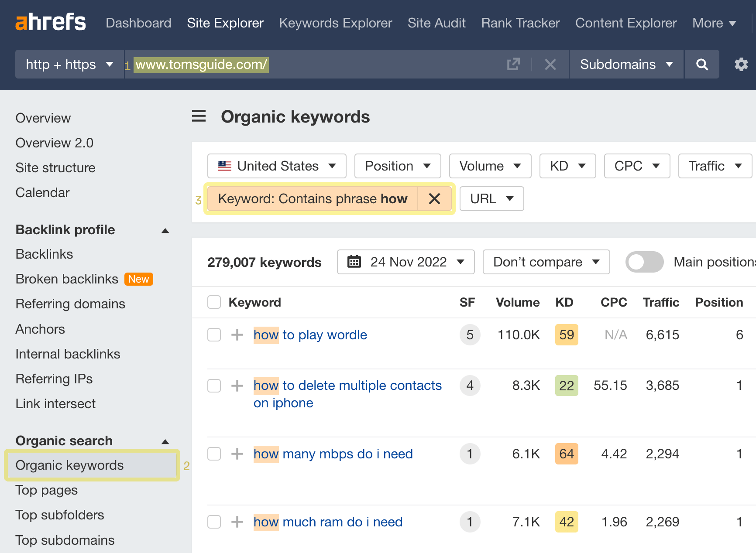Click the www.tomsguide.com URL input field
The height and width of the screenshot is (553, 756).
tap(314, 65)
